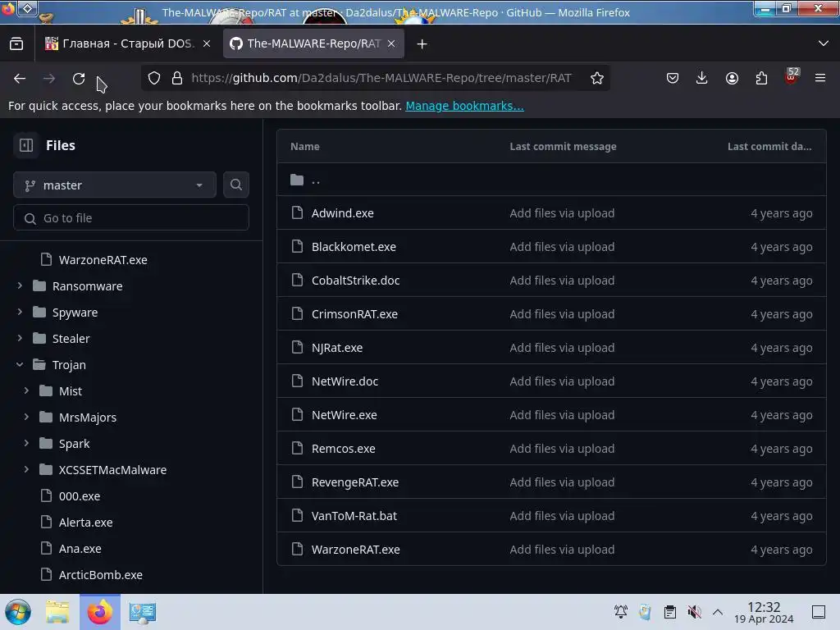Open WarzoneRAT.exe in the file list
Image resolution: width=840 pixels, height=630 pixels.
(x=356, y=550)
